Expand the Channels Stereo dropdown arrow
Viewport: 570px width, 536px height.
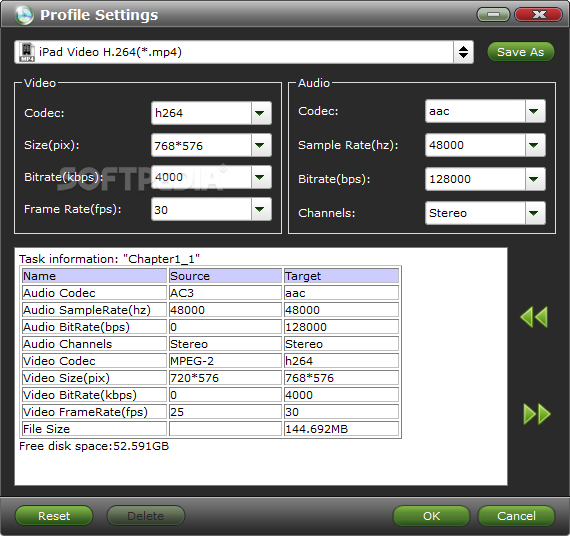click(x=534, y=213)
